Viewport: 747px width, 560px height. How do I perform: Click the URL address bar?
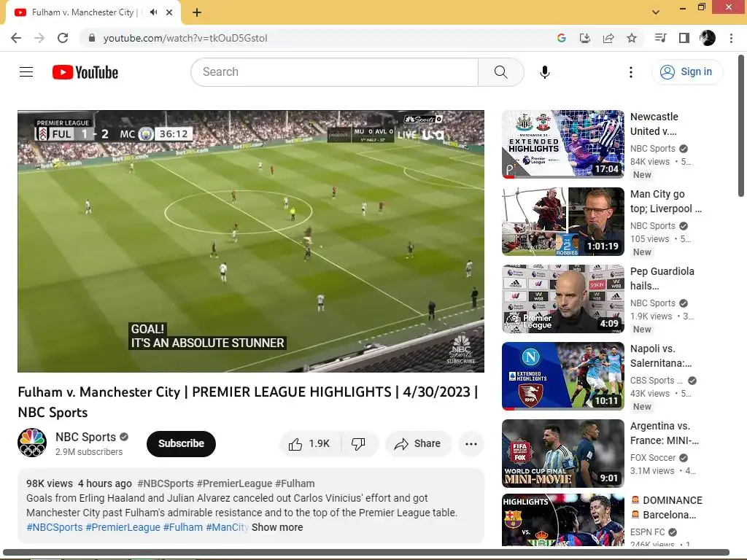point(314,38)
